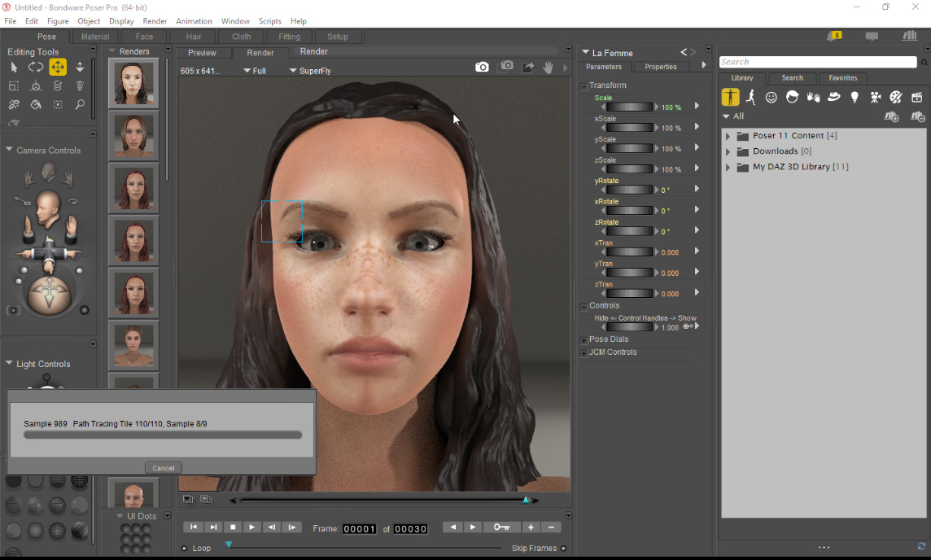Click the Magnifier tool in Editing Tools

[x=80, y=104]
